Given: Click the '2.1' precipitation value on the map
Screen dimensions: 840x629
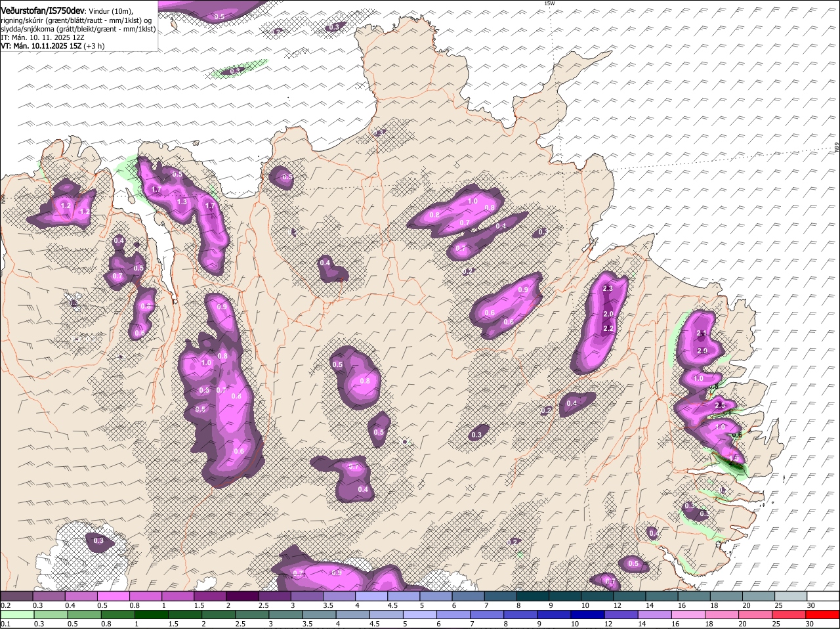Looking at the screenshot, I should 701,334.
